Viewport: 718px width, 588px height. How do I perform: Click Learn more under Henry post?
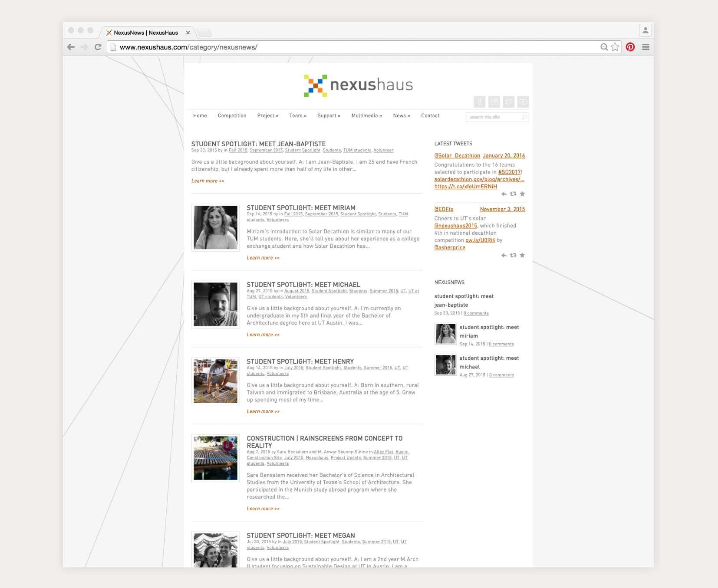263,411
